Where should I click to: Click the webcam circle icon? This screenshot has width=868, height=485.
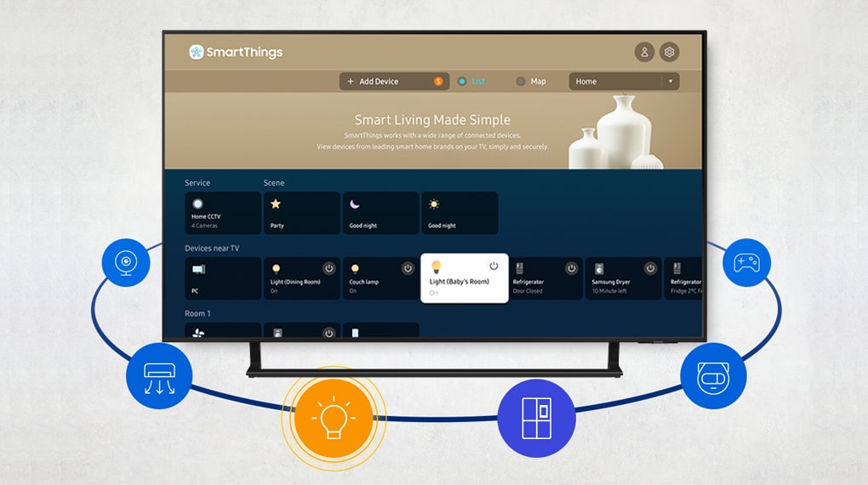click(x=126, y=262)
